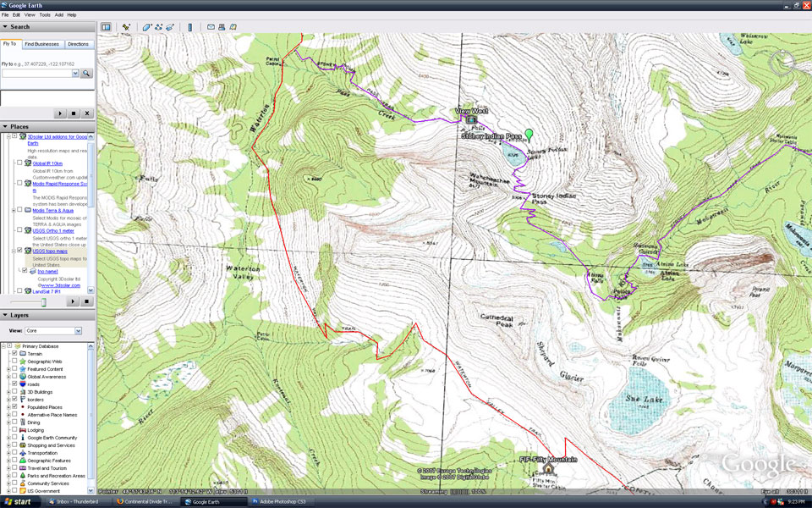
Task: Click the Email envelope toolbar icon
Action: pos(211,27)
